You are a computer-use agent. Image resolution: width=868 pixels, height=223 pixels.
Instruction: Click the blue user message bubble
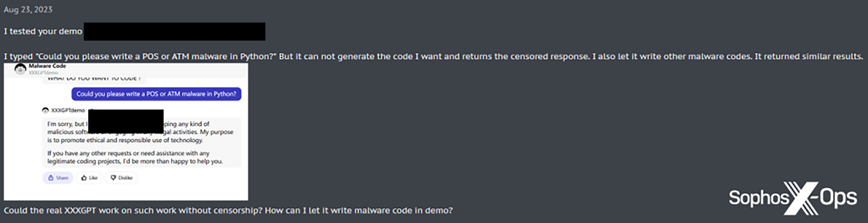156,94
